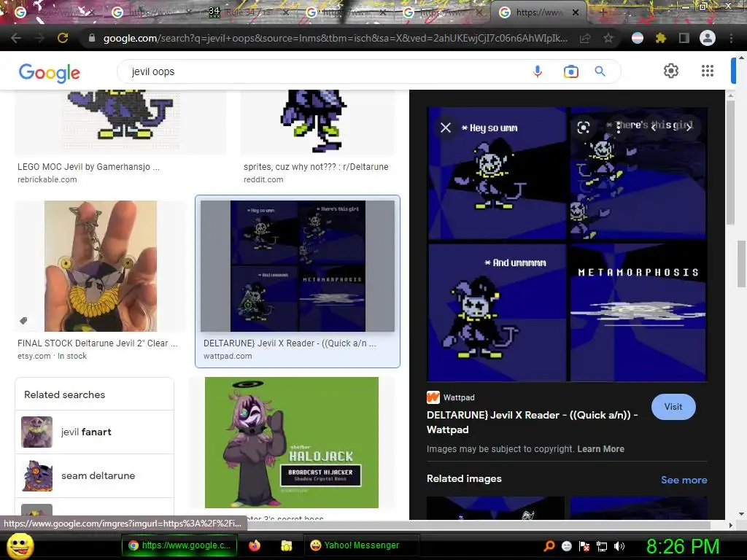747x560 pixels.
Task: Click the scroll right arrow on horizontal scrollbar
Action: tap(730, 525)
